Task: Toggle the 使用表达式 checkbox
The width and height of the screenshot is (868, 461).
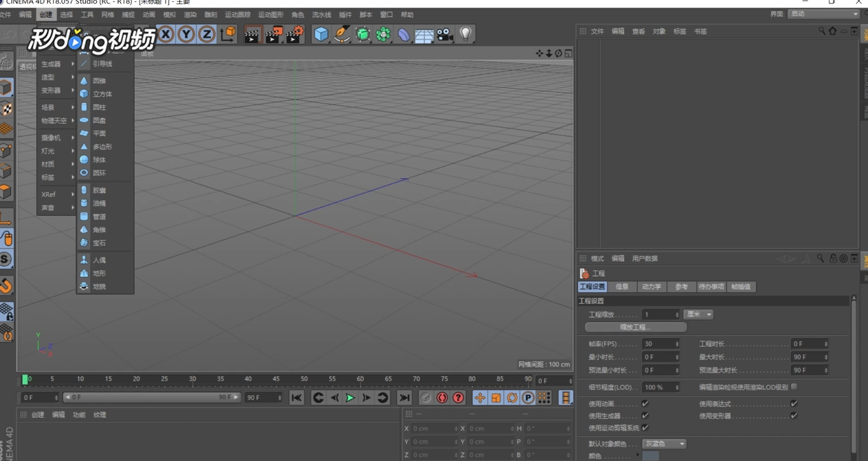Action: [794, 404]
